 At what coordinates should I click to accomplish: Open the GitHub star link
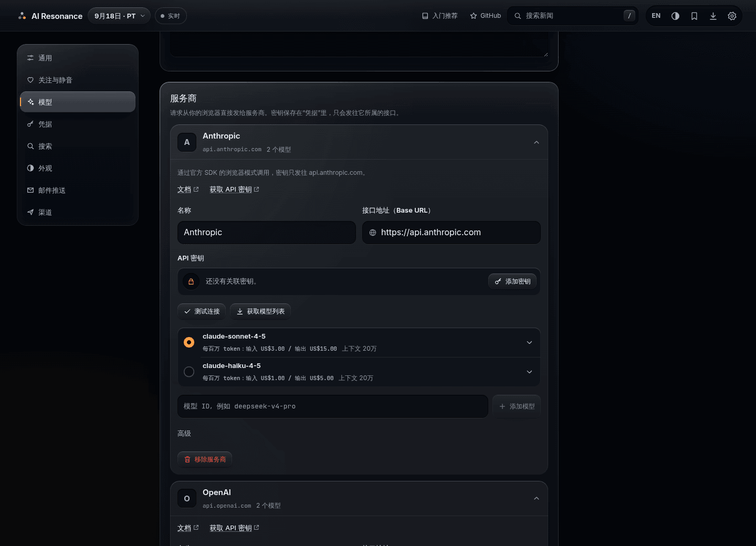(x=486, y=16)
